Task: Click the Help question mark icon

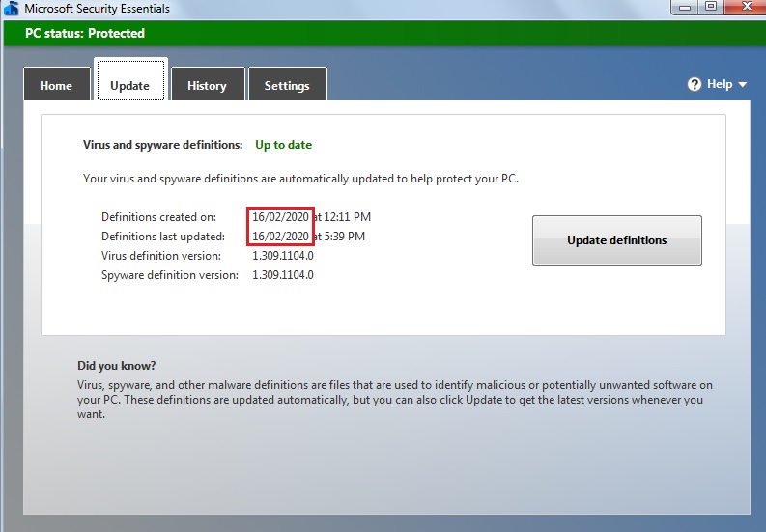Action: click(x=695, y=85)
